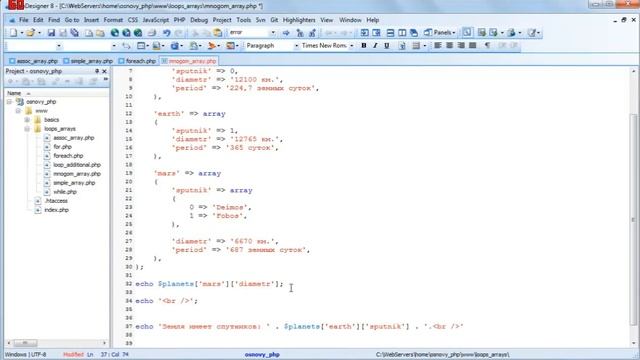The width and height of the screenshot is (640, 360).
Task: Click the Align center icon
Action: click(x=449, y=45)
